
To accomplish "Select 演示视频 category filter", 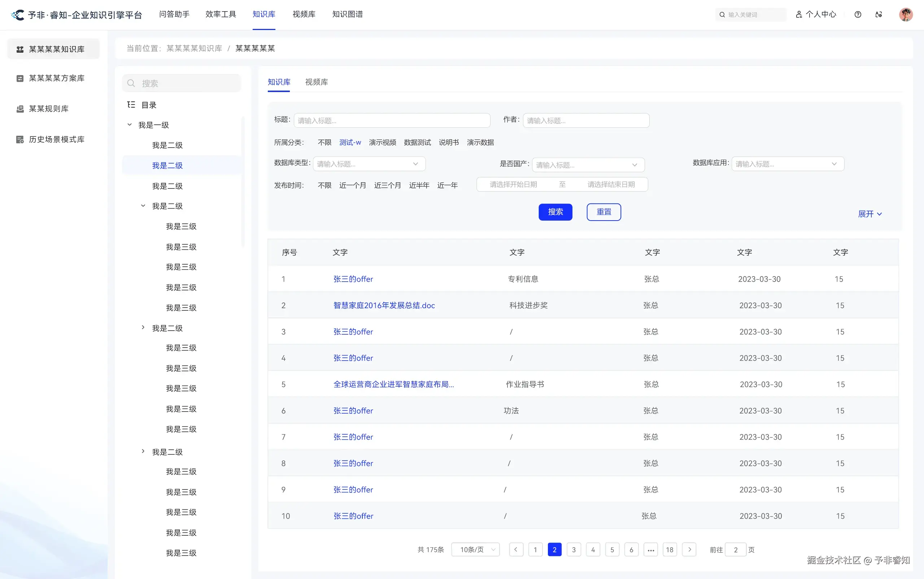I will point(382,143).
